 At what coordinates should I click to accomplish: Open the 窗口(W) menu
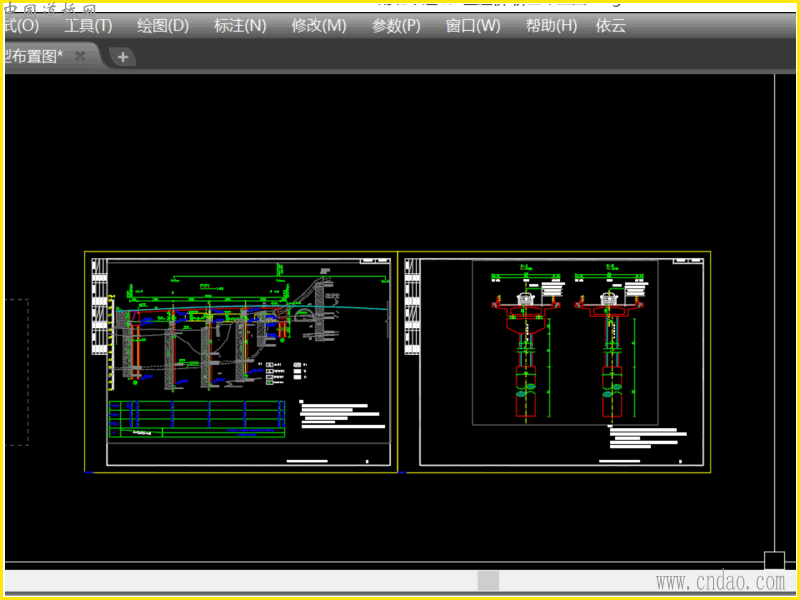point(473,26)
